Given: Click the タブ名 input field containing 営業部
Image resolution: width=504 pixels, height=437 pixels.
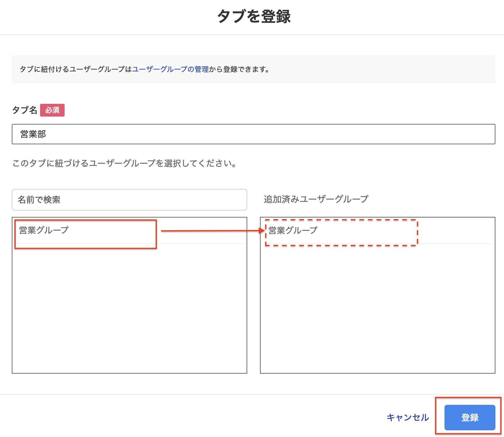Looking at the screenshot, I should pyautogui.click(x=254, y=134).
